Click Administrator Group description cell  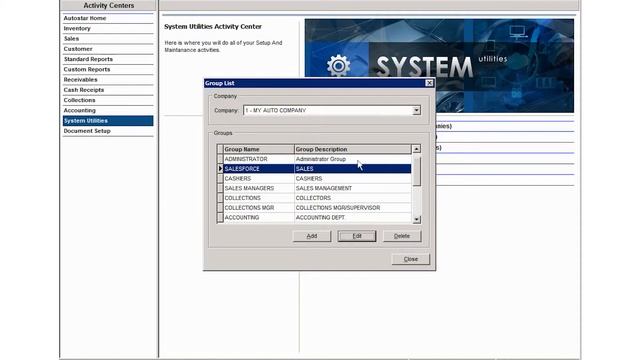[x=353, y=159]
